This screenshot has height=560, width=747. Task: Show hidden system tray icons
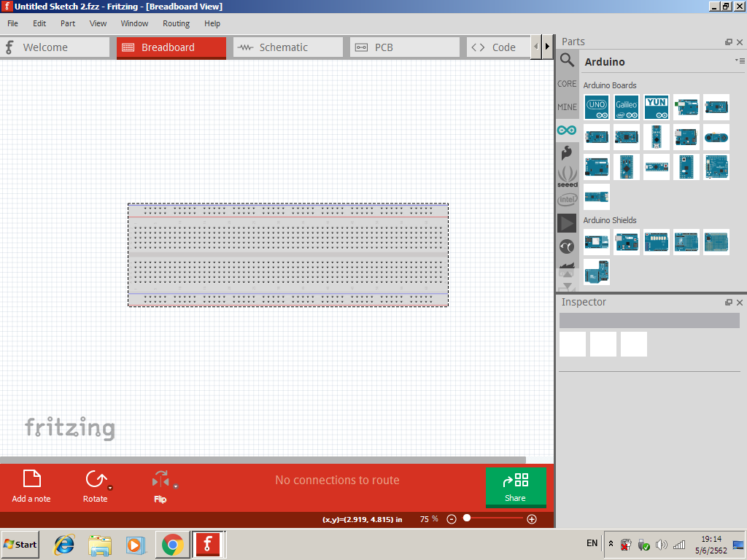pos(611,543)
